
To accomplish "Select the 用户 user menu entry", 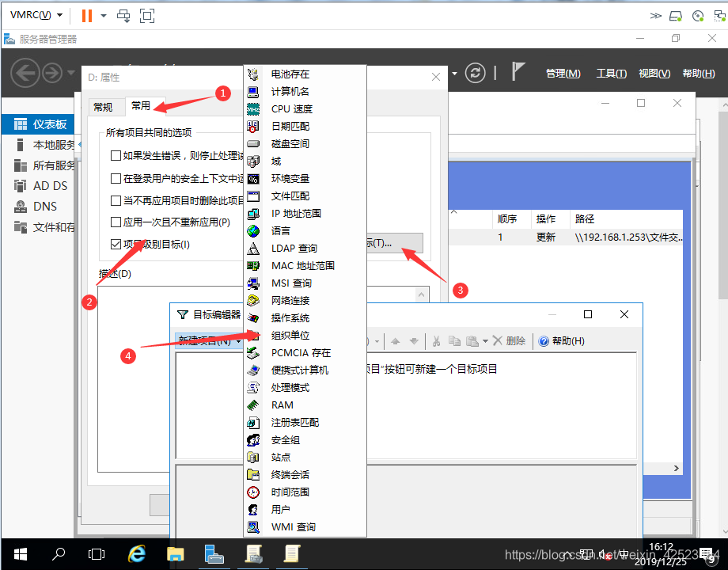I will (305, 510).
